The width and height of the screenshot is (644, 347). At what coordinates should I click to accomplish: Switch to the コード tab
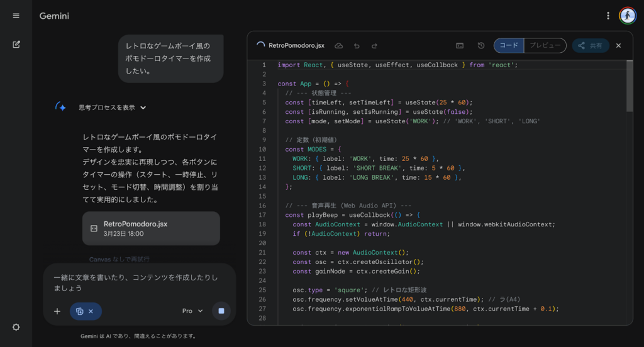click(x=509, y=45)
